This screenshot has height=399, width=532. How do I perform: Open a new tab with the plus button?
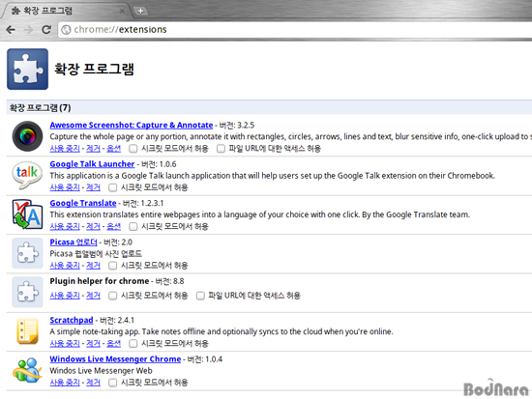[140, 11]
